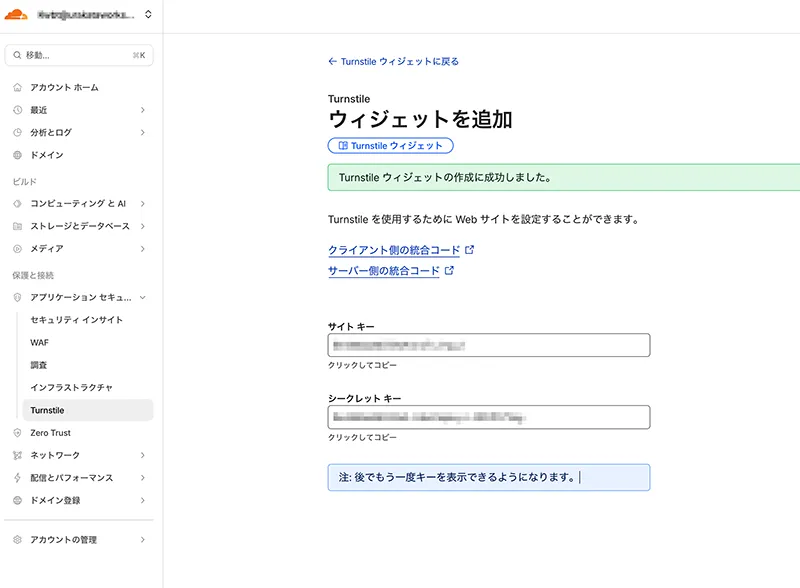Click the Cloudflare logo icon
Viewport: 800px width, 588px height.
click(x=17, y=15)
